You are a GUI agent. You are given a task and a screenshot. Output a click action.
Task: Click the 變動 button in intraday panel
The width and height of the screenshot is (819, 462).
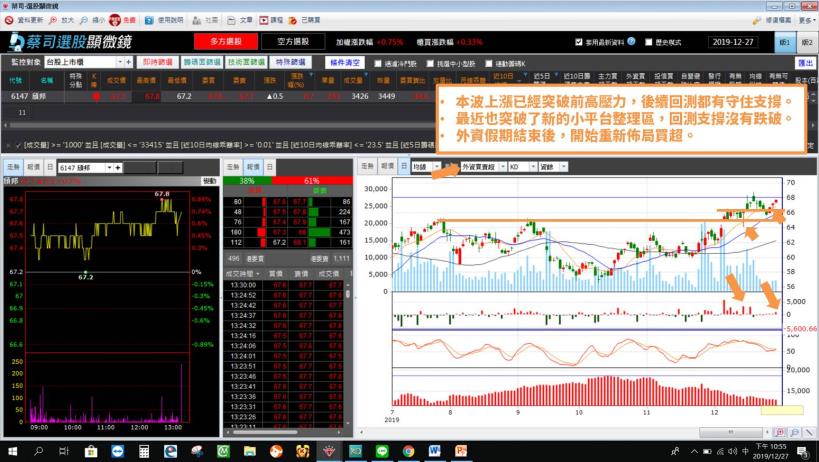[x=209, y=181]
